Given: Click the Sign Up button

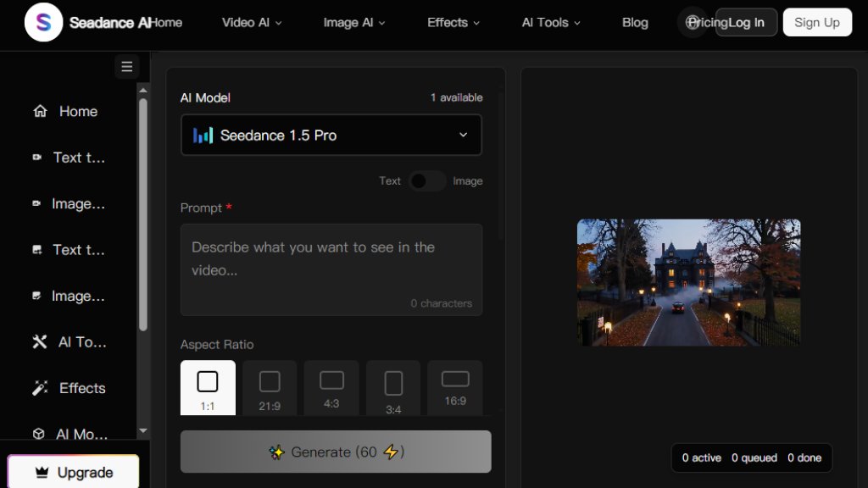Looking at the screenshot, I should [x=817, y=23].
